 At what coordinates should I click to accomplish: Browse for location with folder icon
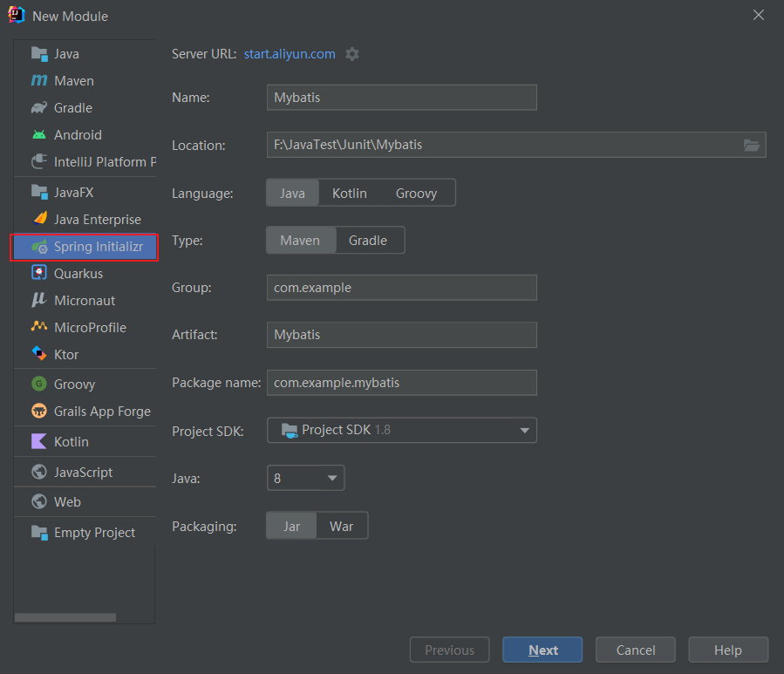(x=751, y=145)
